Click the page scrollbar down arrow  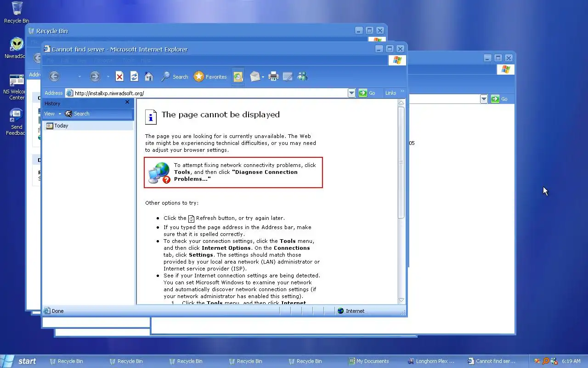pyautogui.click(x=401, y=300)
